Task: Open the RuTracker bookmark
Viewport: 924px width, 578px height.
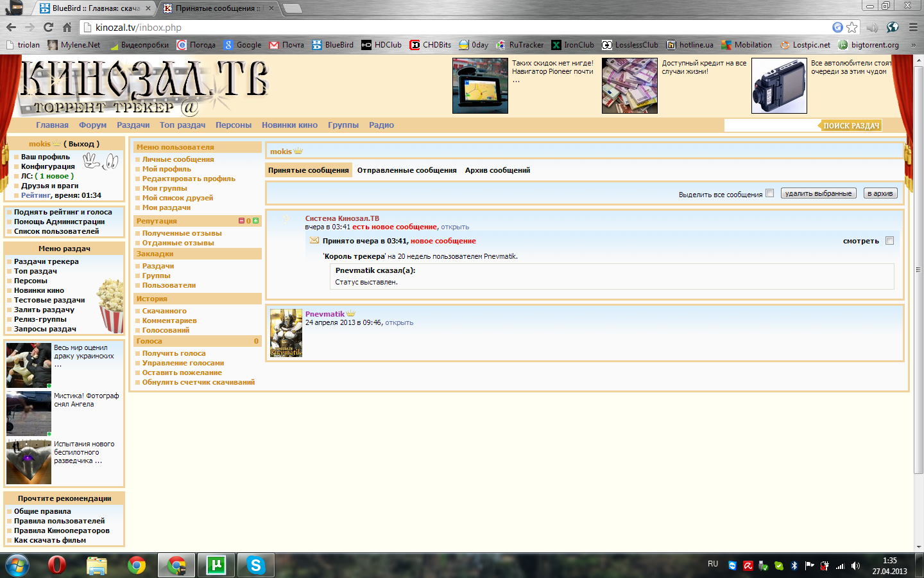Action: 520,45
